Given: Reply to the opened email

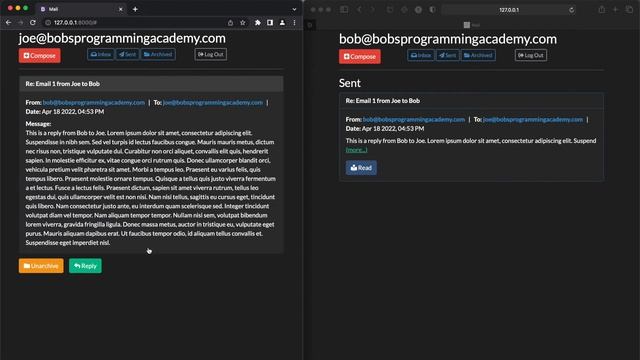Looking at the screenshot, I should [x=85, y=266].
